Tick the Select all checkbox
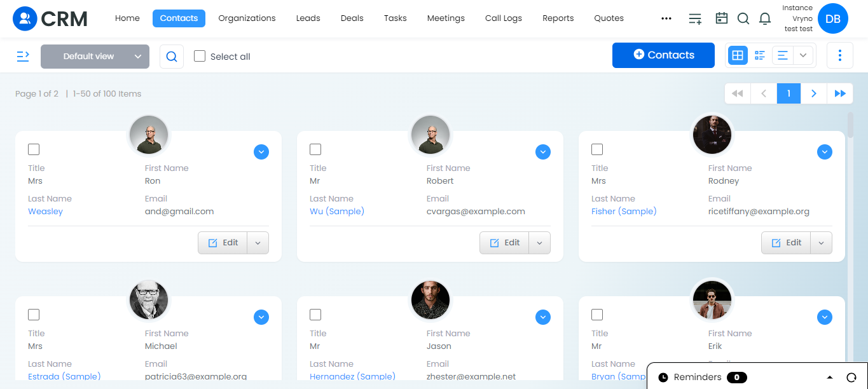This screenshot has width=868, height=389. (200, 56)
